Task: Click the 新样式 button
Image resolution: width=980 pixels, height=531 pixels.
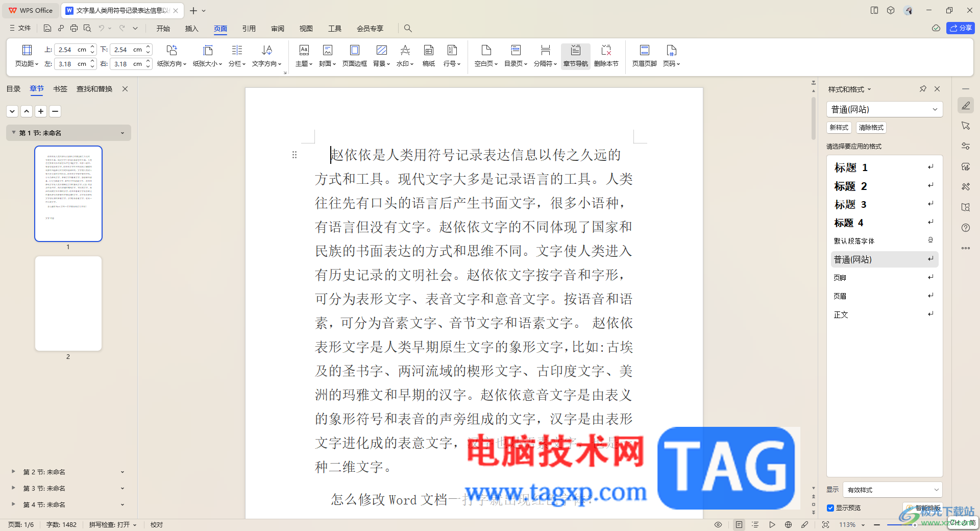Action: [839, 128]
